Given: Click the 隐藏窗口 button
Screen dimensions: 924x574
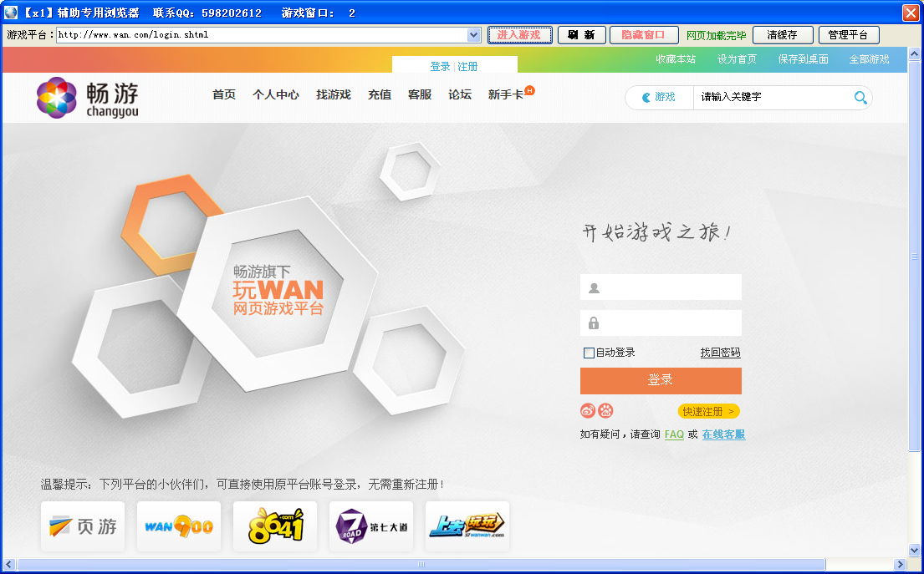Looking at the screenshot, I should click(644, 35).
